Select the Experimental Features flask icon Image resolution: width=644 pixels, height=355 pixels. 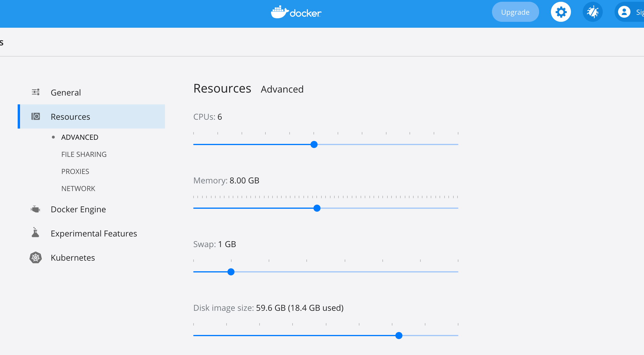tap(35, 233)
